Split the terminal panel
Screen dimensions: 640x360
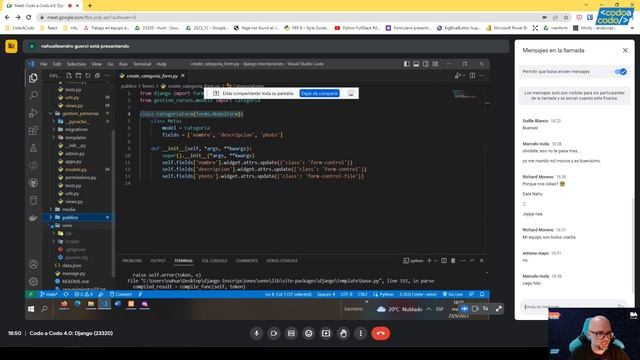(444, 260)
